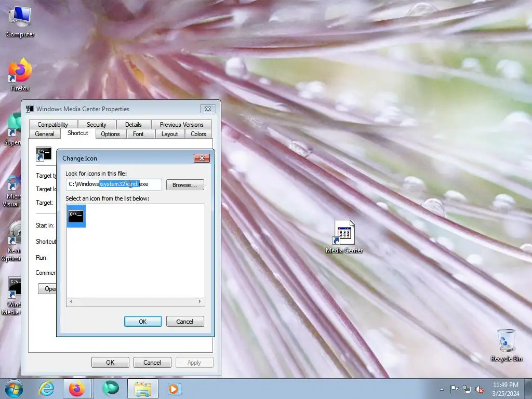Viewport: 532px width, 399px height.
Task: Click the Action Center flag icon
Action: coord(454,389)
